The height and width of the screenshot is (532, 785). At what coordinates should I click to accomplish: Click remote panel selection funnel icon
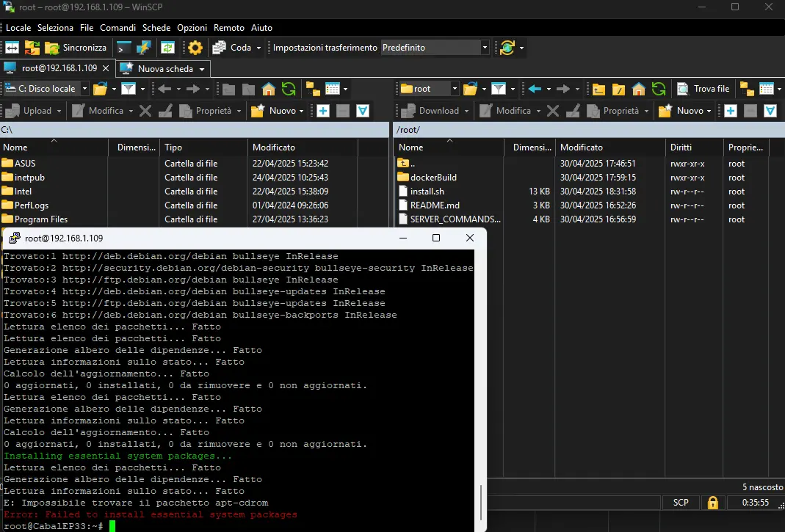[x=770, y=111]
